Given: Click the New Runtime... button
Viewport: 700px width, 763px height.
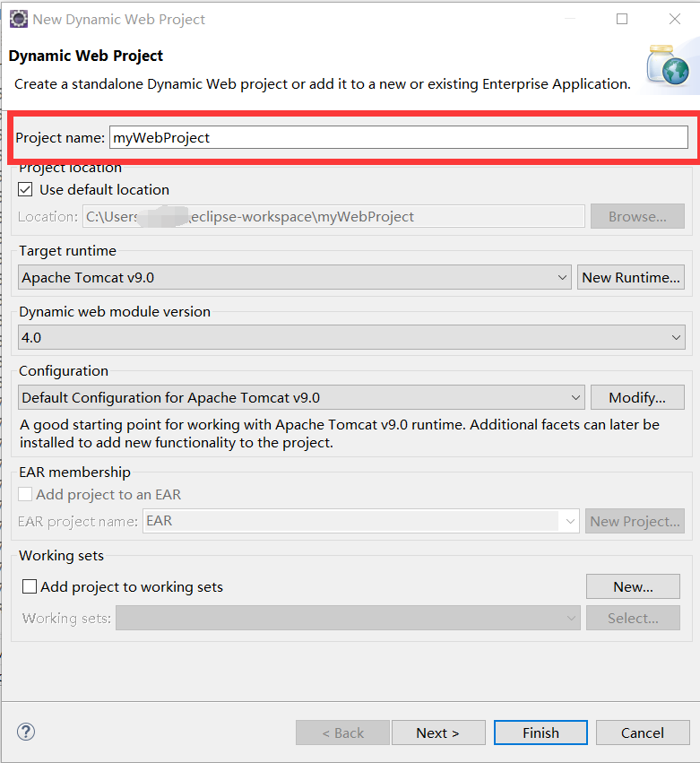Looking at the screenshot, I should (x=631, y=277).
